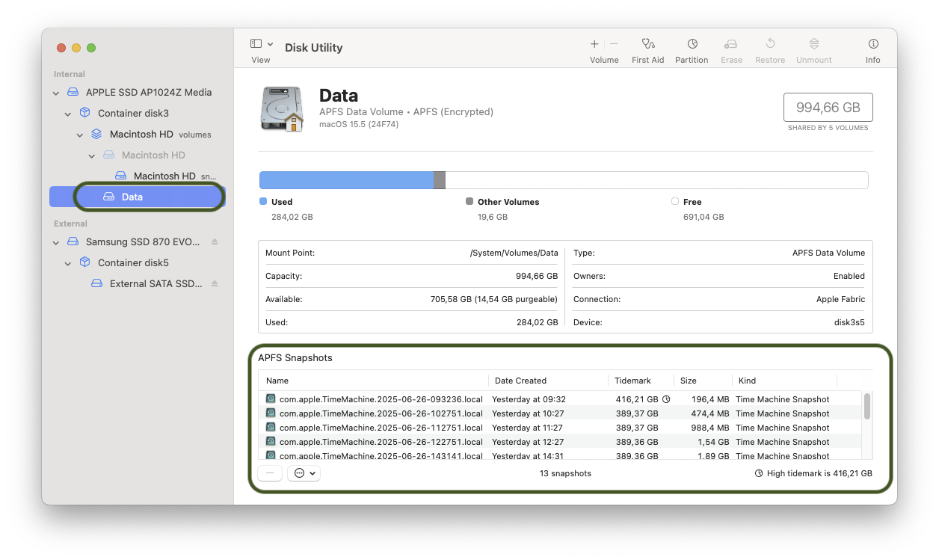Click the 994,66 GB capacity box
The image size is (939, 560).
(828, 108)
